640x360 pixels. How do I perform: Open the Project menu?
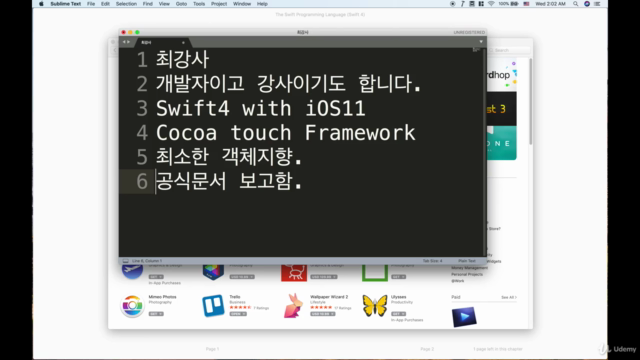(219, 4)
